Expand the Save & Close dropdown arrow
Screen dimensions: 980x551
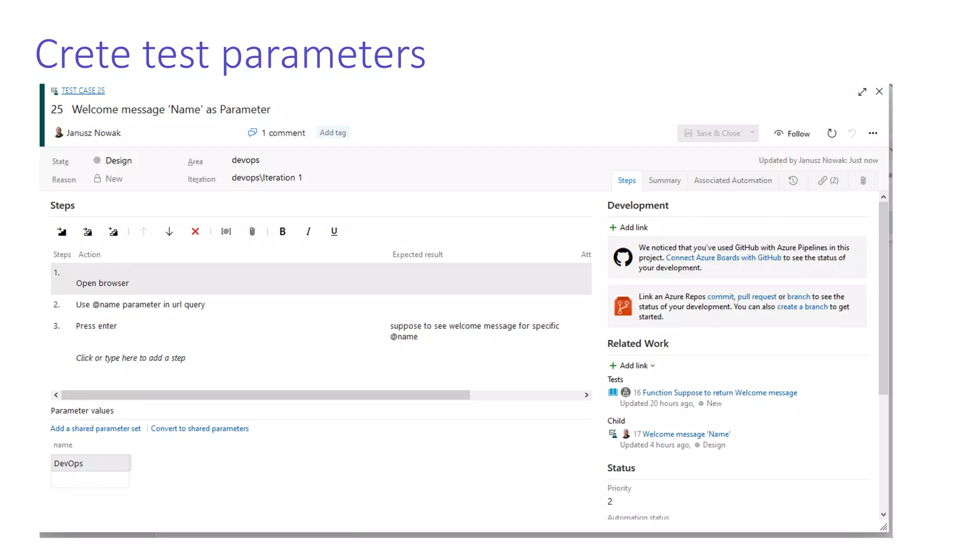(x=753, y=133)
